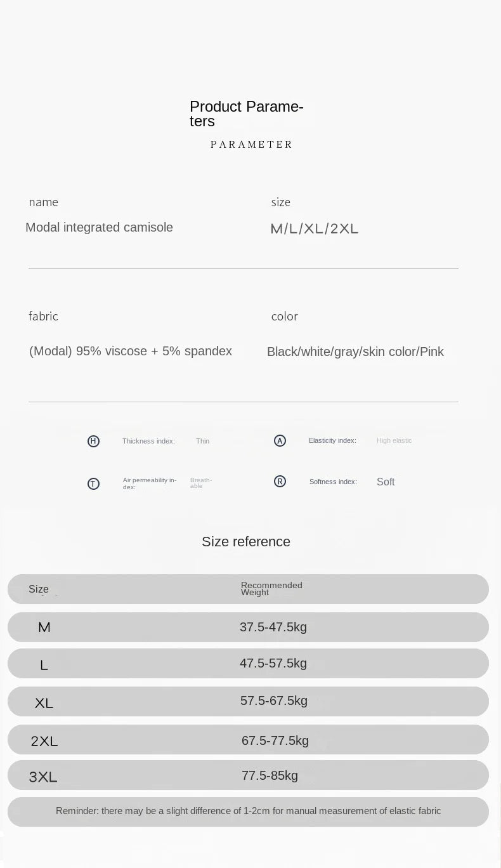Click the Recommended Weight column header
The image size is (501, 868).
[x=271, y=589]
